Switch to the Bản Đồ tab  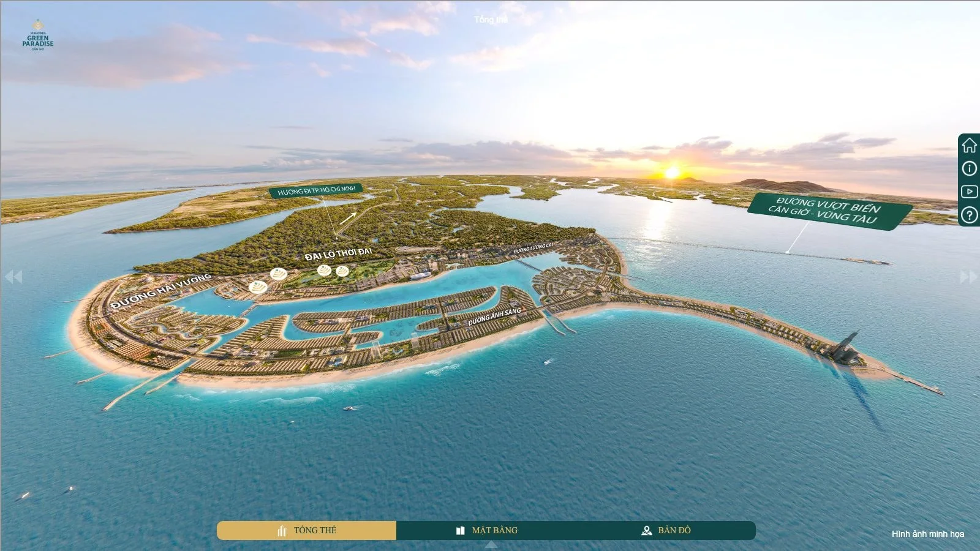coord(666,530)
